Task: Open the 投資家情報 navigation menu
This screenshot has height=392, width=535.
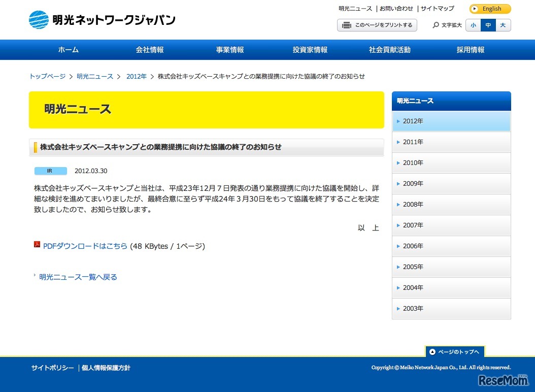Action: (310, 49)
